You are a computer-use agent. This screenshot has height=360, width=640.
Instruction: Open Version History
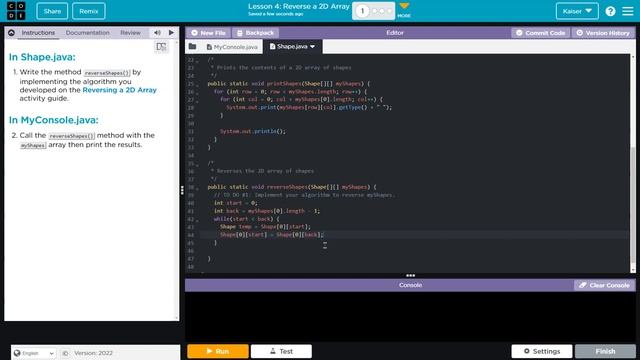pyautogui.click(x=603, y=33)
